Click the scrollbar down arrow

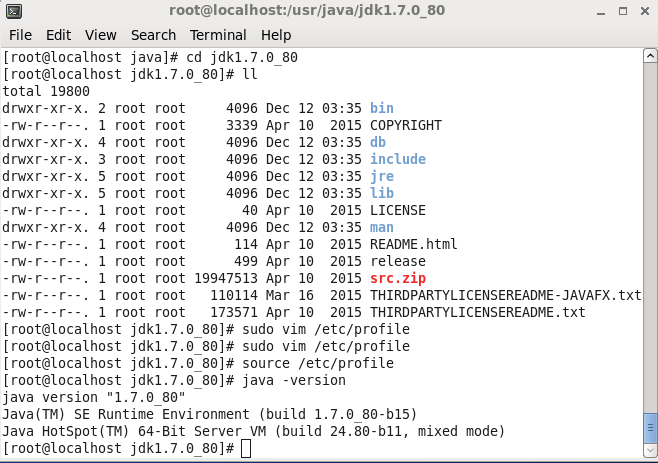point(650,450)
